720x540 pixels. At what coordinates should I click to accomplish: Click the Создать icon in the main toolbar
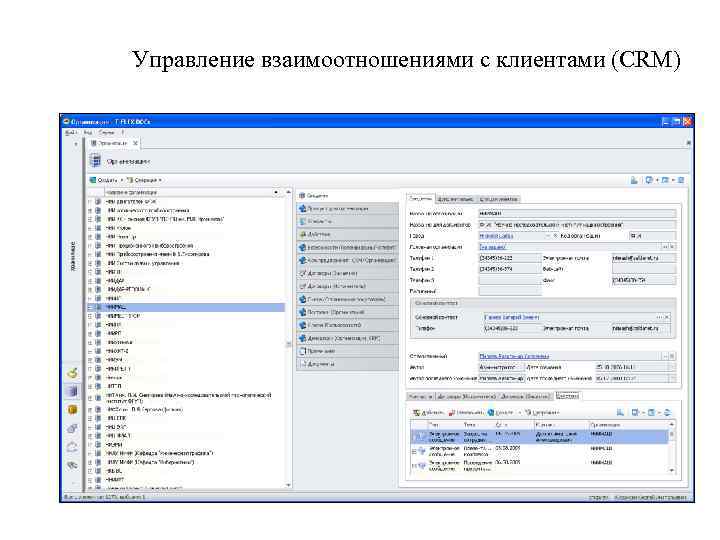(93, 180)
